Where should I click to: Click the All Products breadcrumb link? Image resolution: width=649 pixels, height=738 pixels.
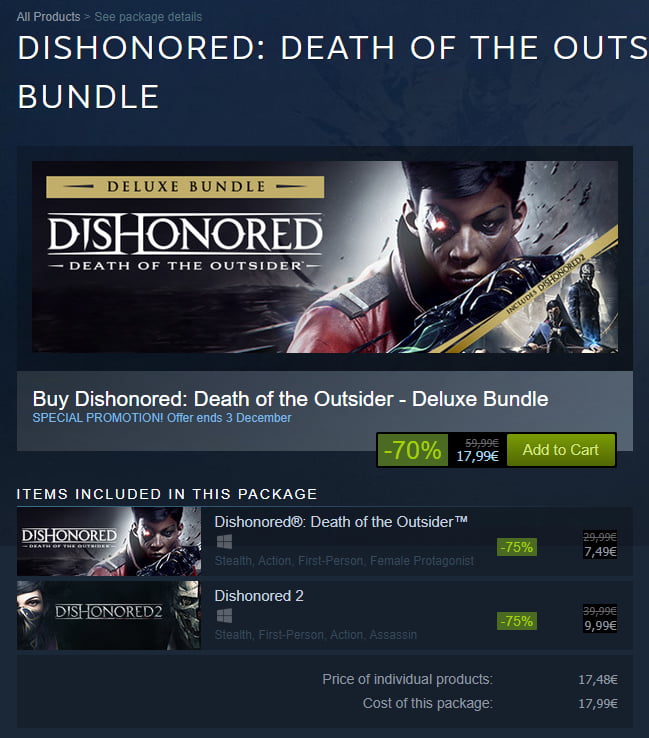tap(48, 17)
